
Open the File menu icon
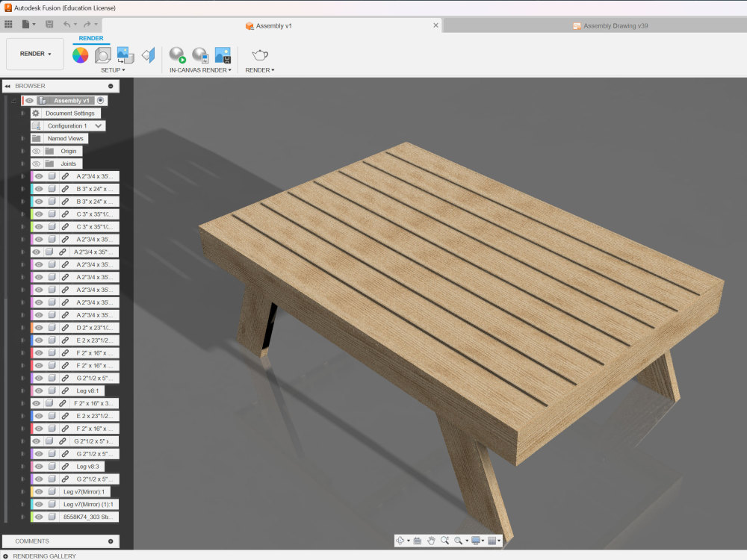pyautogui.click(x=25, y=24)
